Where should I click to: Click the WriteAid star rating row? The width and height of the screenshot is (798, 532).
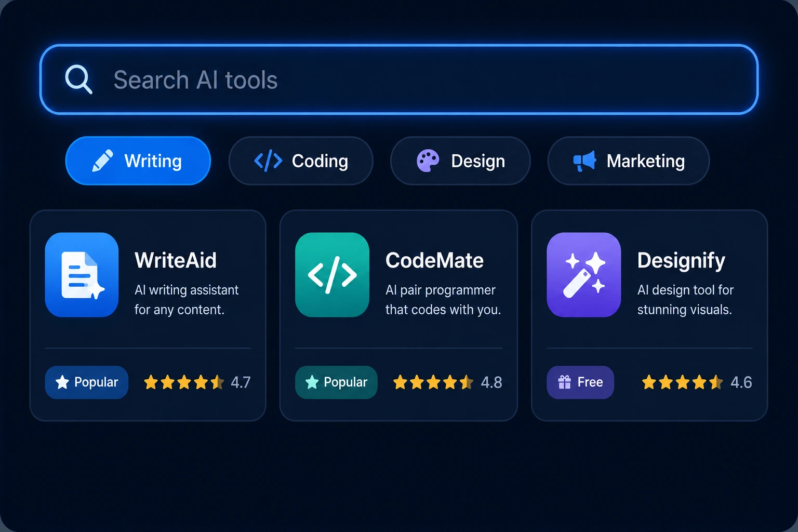point(184,382)
